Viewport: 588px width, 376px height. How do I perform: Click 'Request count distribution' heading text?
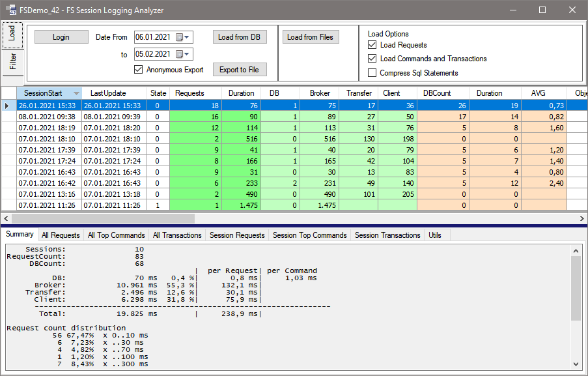coord(66,328)
